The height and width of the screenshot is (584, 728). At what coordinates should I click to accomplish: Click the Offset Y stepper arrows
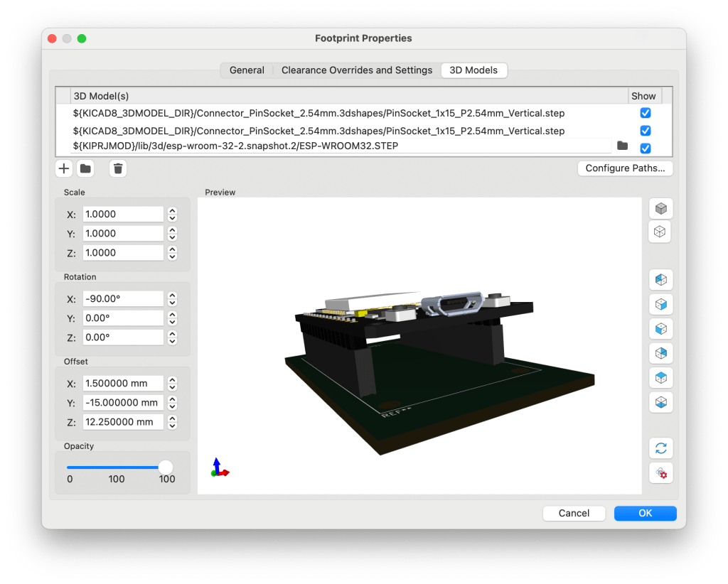172,403
